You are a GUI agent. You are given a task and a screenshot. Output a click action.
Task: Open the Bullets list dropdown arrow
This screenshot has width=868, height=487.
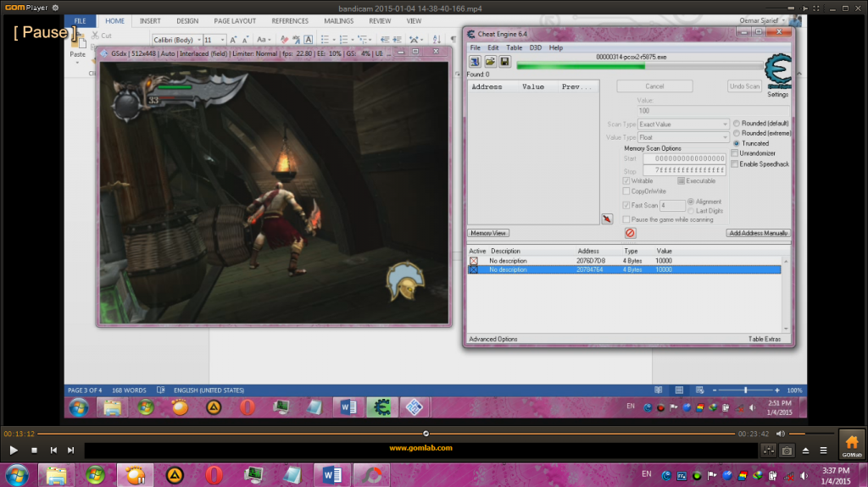coord(334,40)
